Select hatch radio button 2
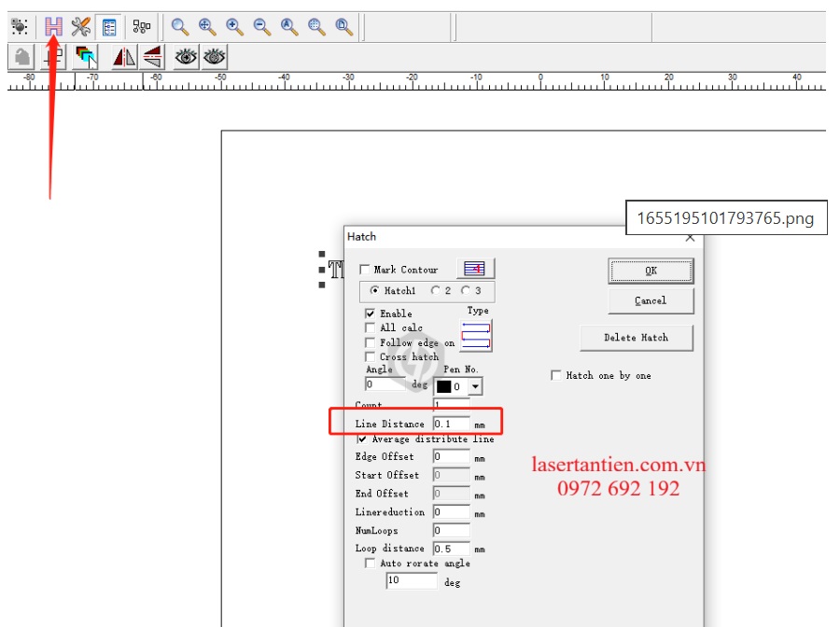The height and width of the screenshot is (627, 840). point(435,290)
